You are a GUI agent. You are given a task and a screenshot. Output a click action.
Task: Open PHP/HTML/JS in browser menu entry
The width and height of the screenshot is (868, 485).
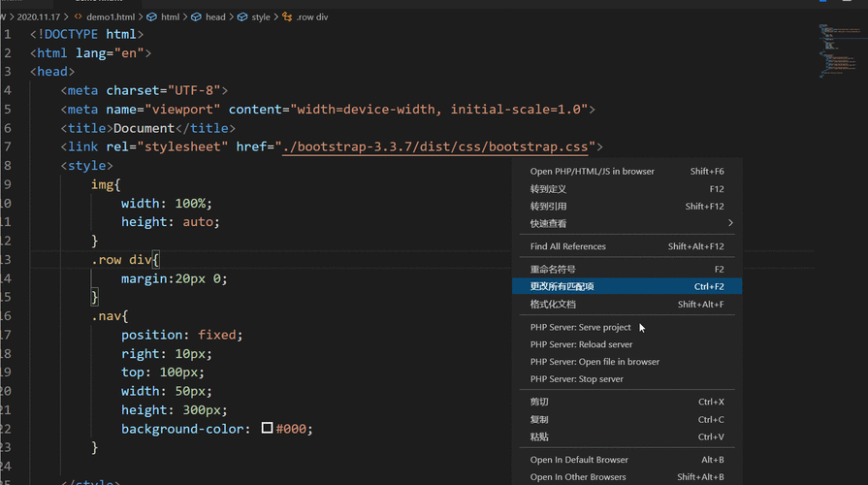tap(627, 172)
